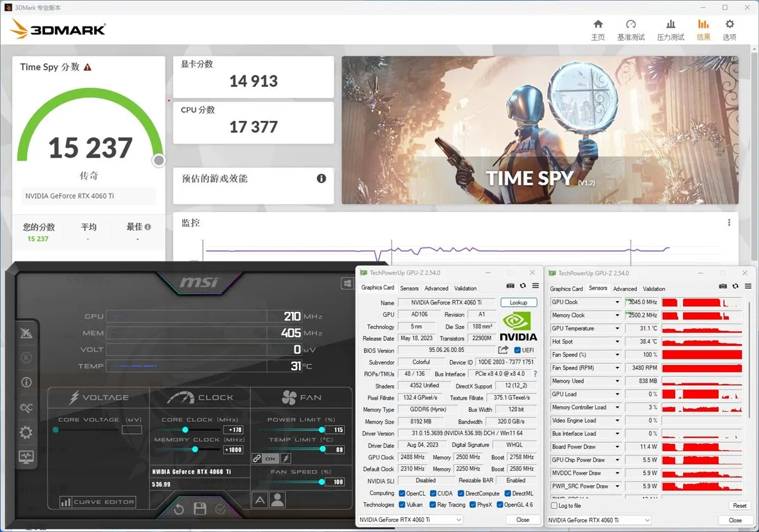Click refresh icon in left GPU-Z window

523,287
